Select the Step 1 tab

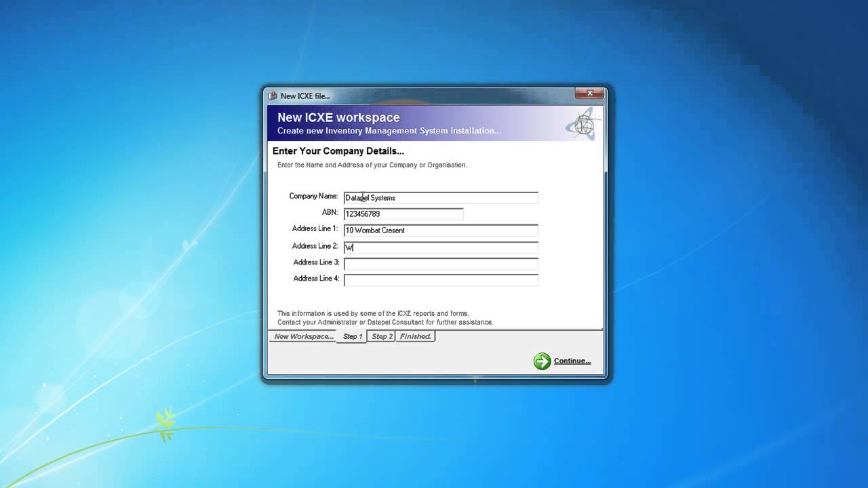coord(352,337)
